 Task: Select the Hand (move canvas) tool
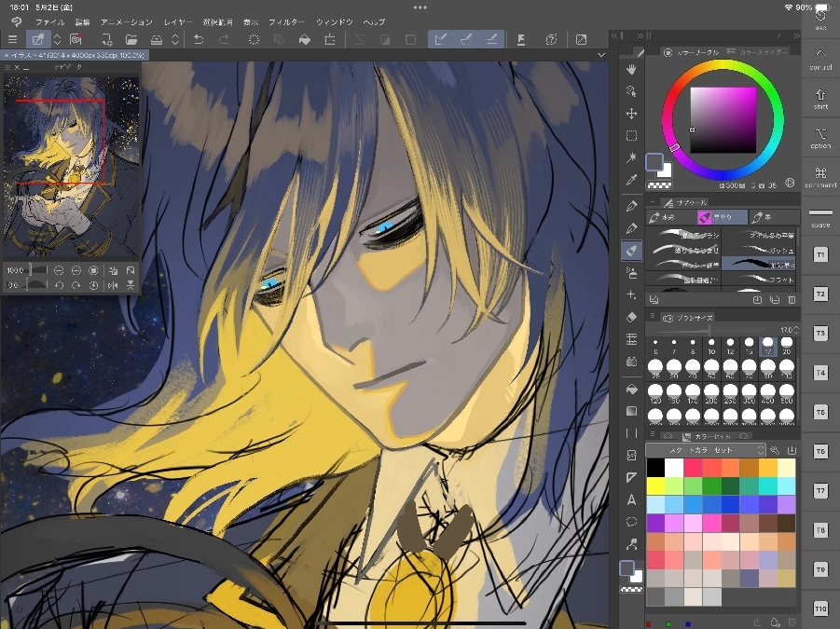tap(631, 70)
